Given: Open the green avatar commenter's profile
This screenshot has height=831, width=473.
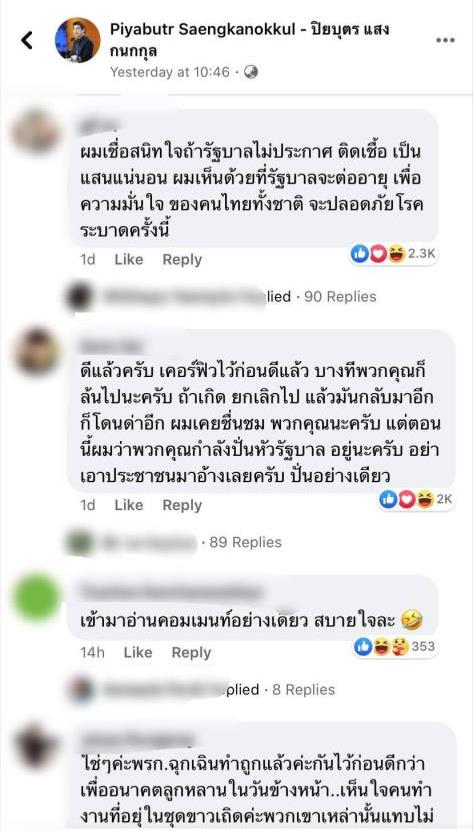Looking at the screenshot, I should pos(36,597).
